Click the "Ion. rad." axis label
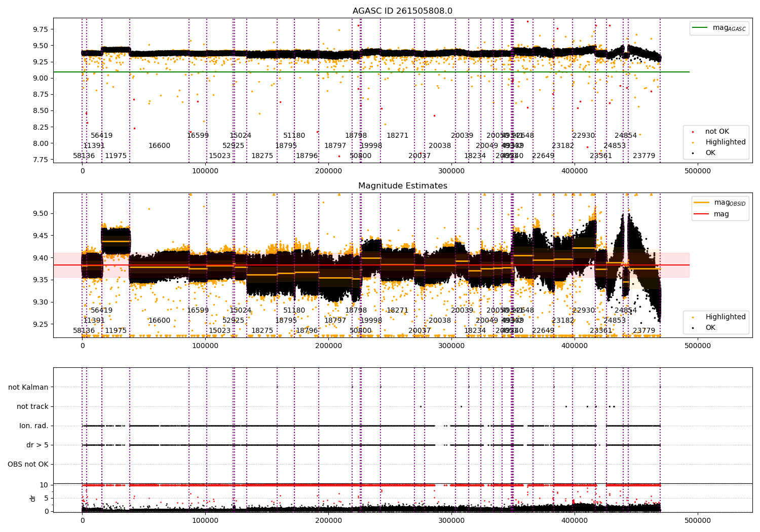 click(x=34, y=426)
